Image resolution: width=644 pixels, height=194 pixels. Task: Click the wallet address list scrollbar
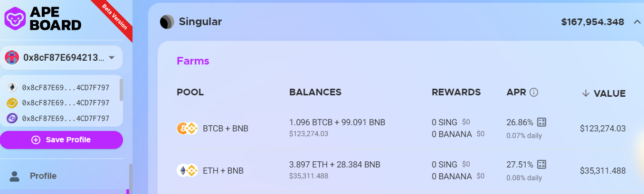coord(122,90)
